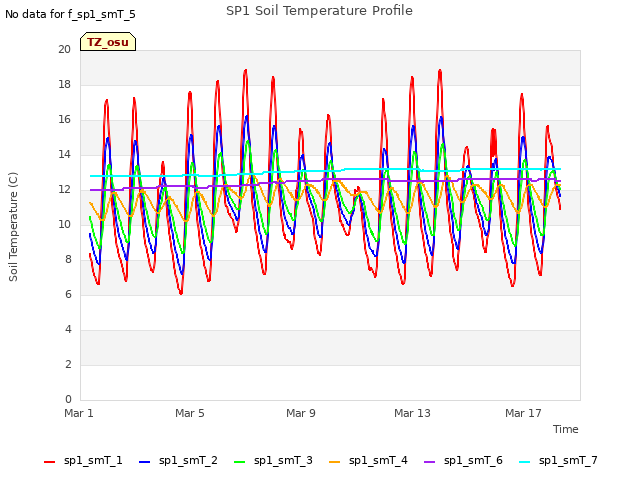Image resolution: width=640 pixels, height=480 pixels.
Task: Toggle the sp1_smT_2 legend entry
Action: [x=178, y=461]
